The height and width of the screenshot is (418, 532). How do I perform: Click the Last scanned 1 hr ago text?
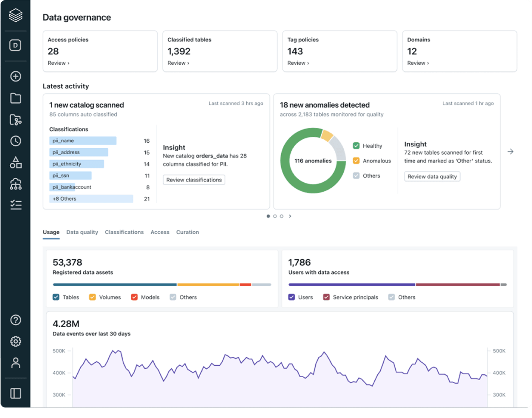[x=468, y=103]
